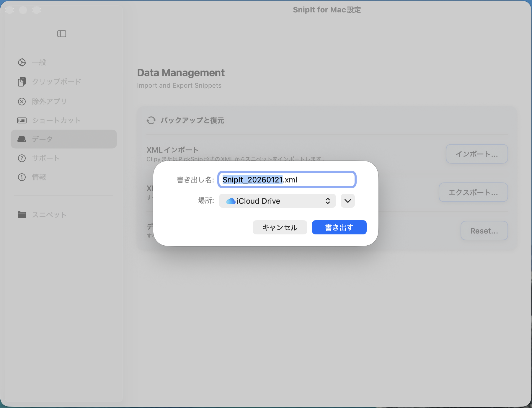Viewport: 532px width, 408px height.
Task: Select the keyboard shortcuts icon
Action: (x=22, y=120)
